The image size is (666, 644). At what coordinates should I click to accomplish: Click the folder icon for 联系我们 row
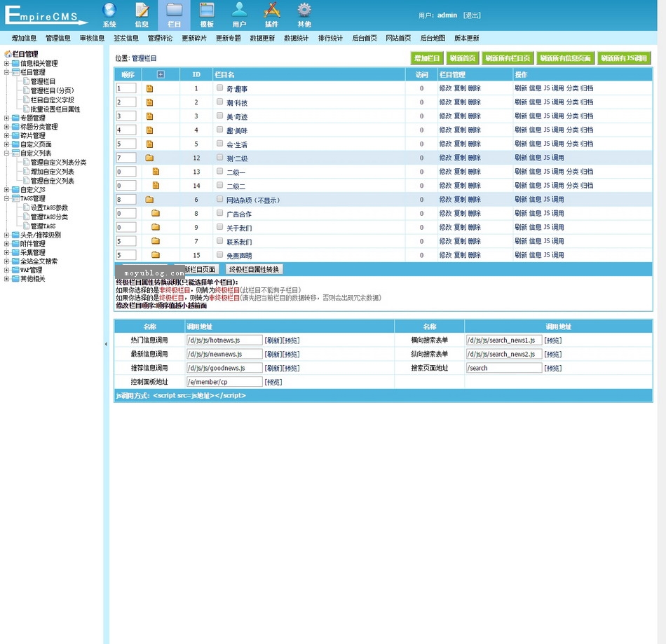(156, 241)
